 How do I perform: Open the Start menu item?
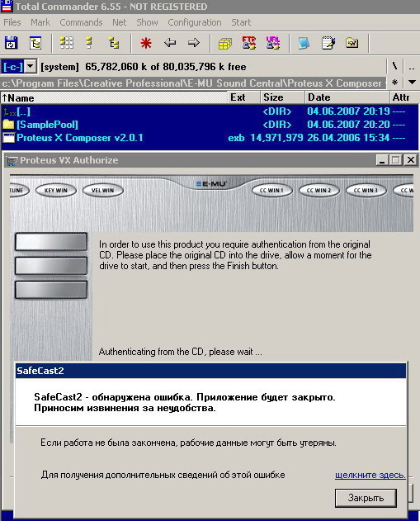[241, 22]
